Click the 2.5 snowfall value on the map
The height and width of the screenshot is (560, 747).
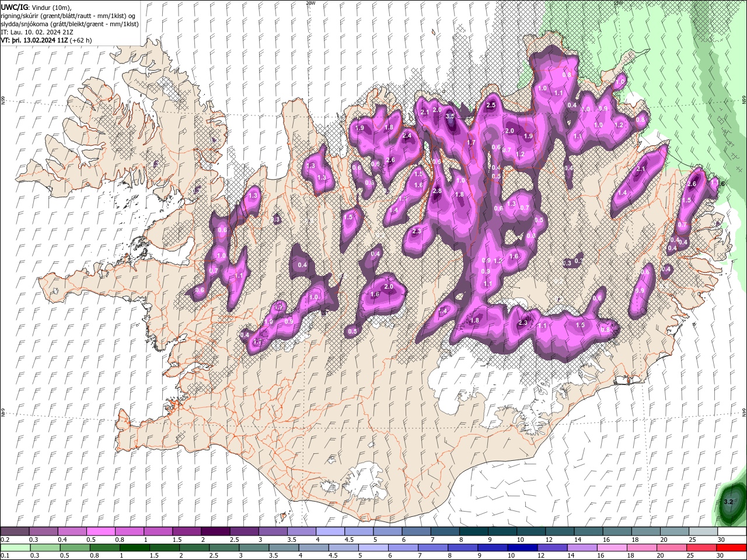pyautogui.click(x=491, y=105)
